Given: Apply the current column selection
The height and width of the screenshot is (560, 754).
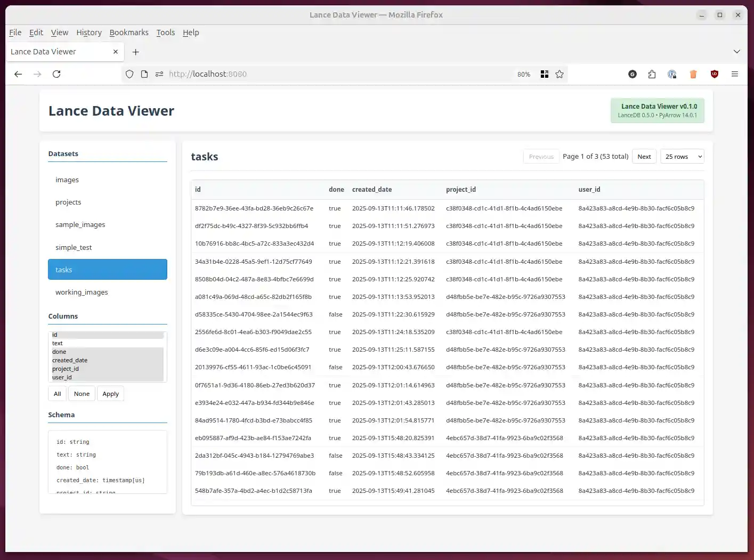Looking at the screenshot, I should [x=110, y=393].
